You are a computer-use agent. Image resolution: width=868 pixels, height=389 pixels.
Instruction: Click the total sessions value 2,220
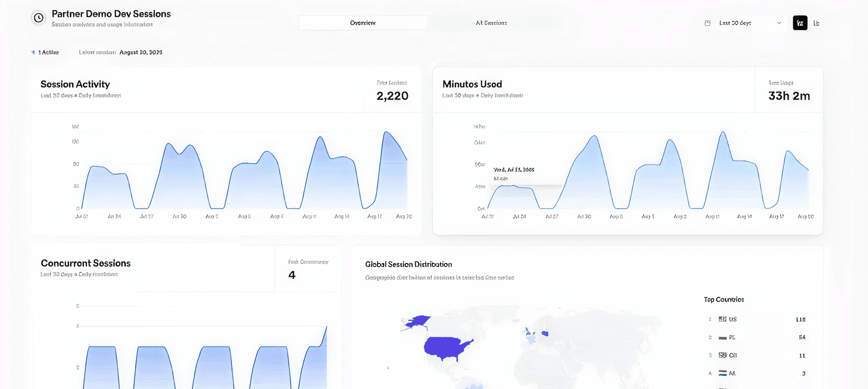pyautogui.click(x=392, y=96)
